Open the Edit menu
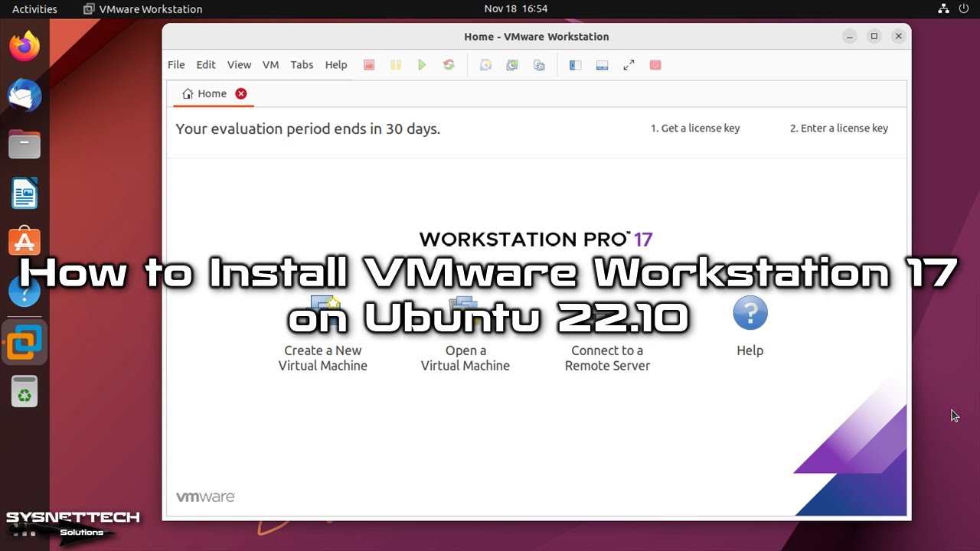 206,65
